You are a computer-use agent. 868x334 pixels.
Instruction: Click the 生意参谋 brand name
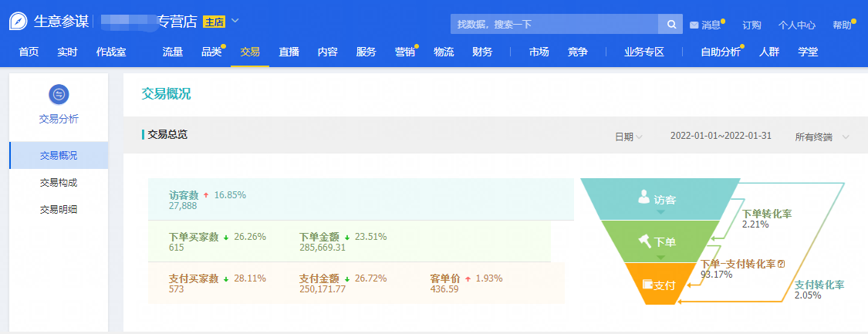tap(61, 22)
